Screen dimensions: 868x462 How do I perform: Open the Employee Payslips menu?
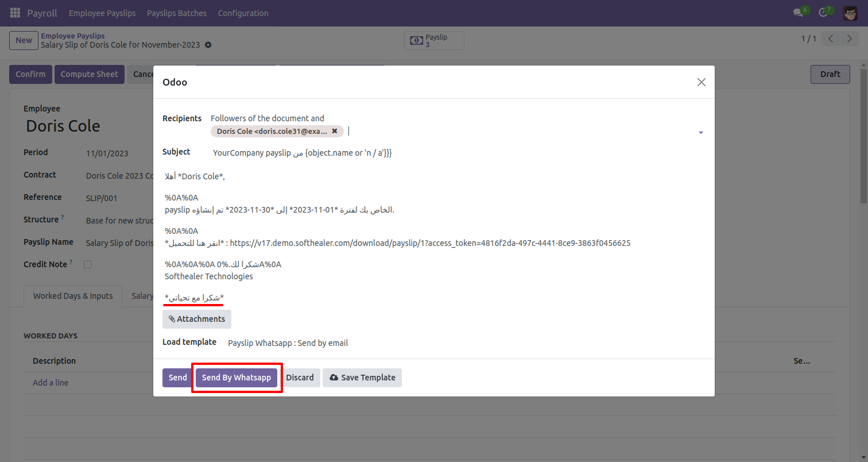pos(102,13)
